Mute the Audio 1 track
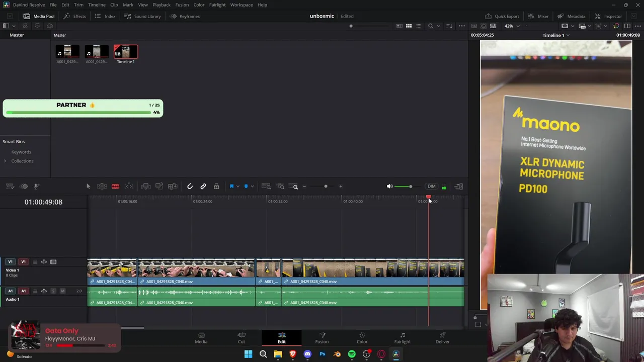 click(62, 291)
